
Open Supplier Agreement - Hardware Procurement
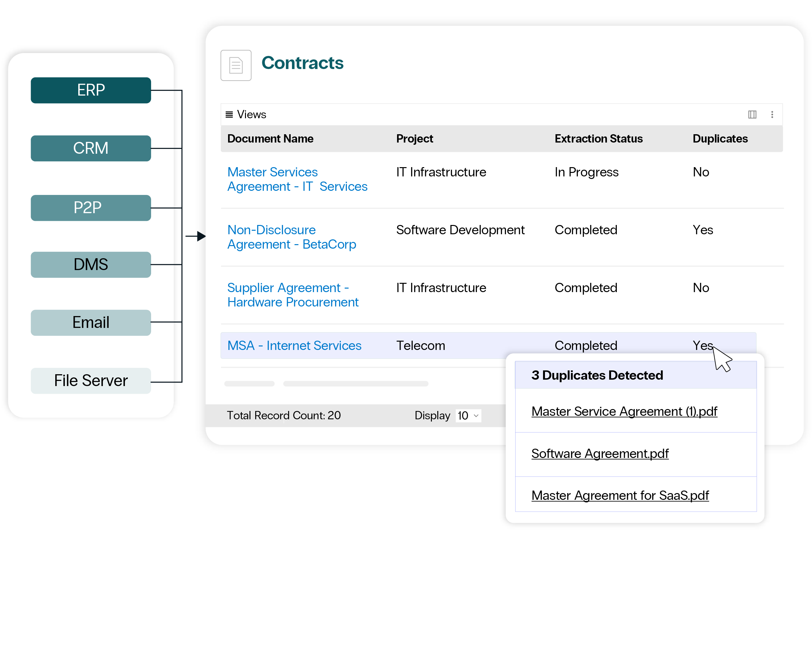(x=293, y=295)
